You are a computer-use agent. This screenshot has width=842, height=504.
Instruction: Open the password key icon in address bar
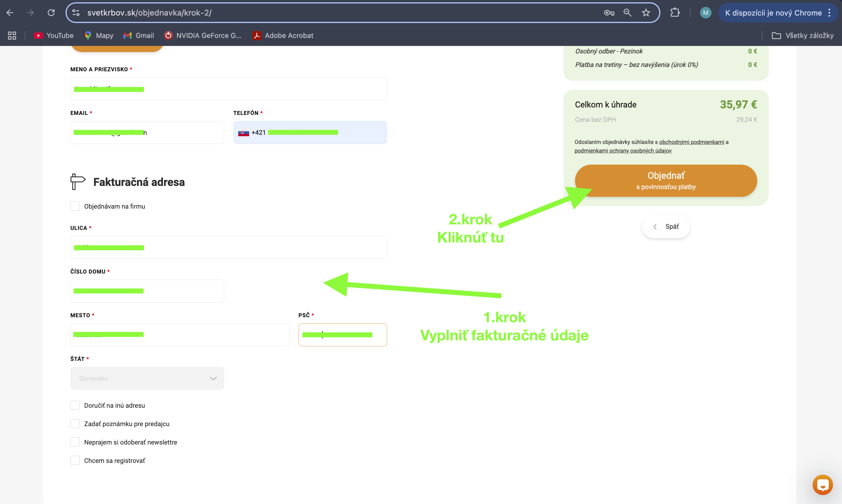pyautogui.click(x=609, y=13)
